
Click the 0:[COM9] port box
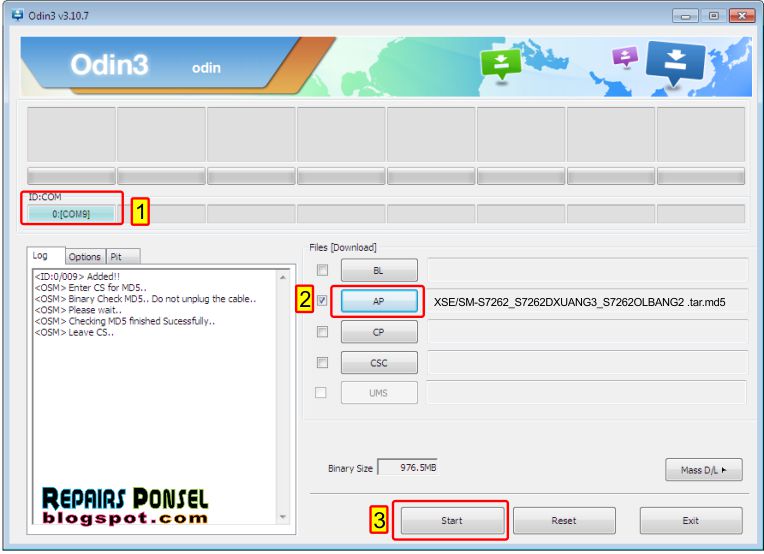click(71, 214)
